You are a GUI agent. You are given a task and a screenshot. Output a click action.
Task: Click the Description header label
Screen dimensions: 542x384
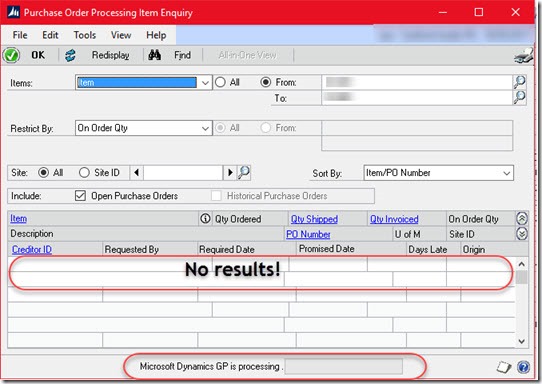32,234
